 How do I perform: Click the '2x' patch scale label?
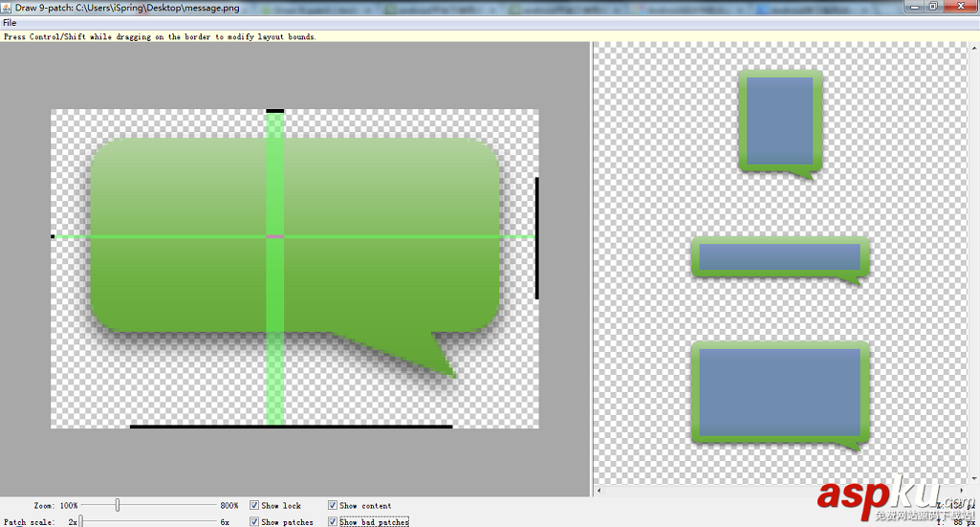[73, 521]
